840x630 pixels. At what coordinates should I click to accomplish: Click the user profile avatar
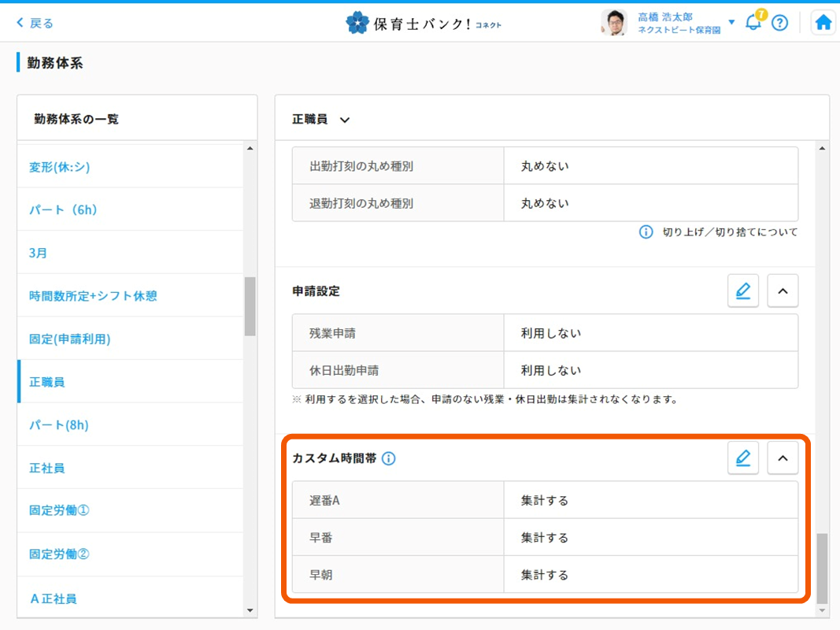point(614,23)
